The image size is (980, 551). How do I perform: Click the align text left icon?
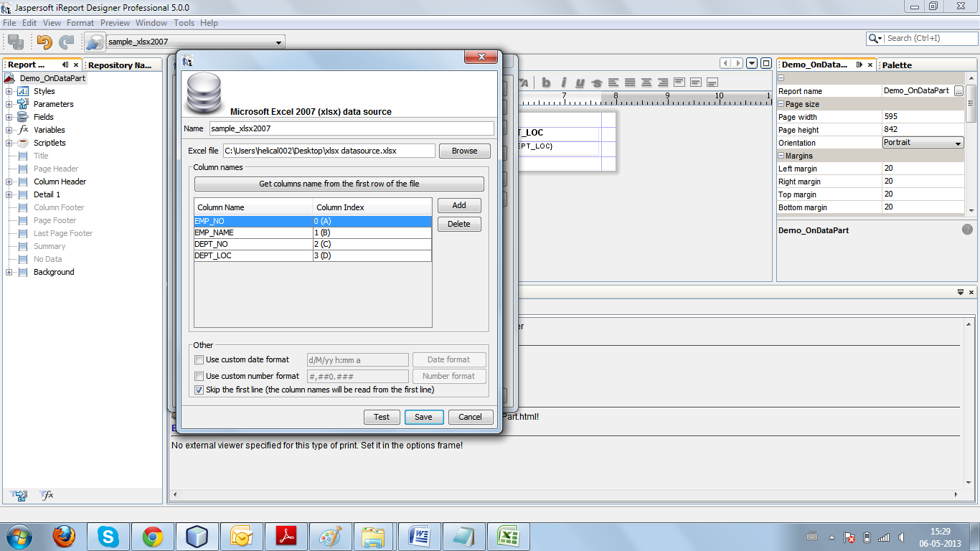[613, 83]
